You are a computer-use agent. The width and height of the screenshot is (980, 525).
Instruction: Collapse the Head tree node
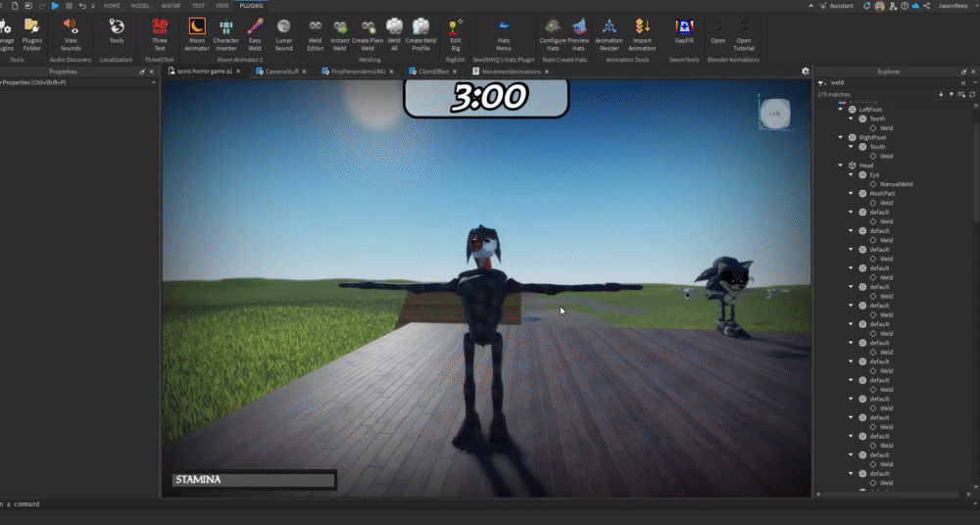coord(841,166)
